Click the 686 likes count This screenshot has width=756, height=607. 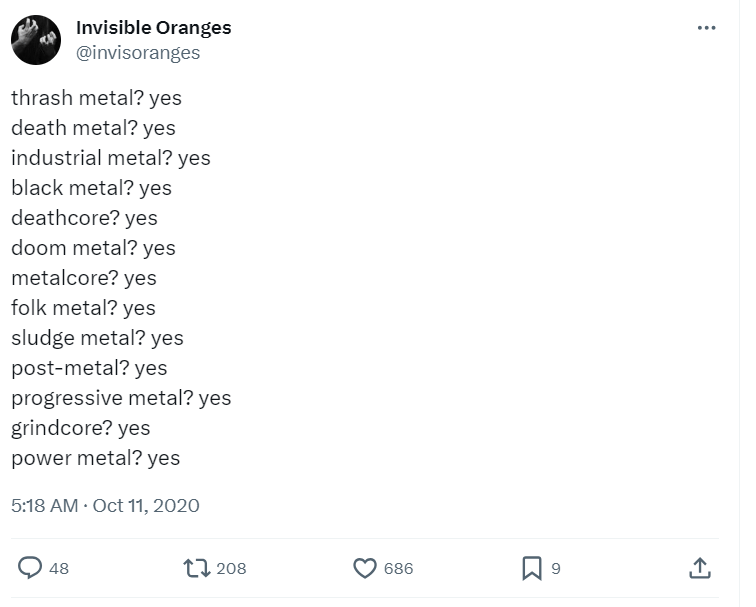coord(398,568)
